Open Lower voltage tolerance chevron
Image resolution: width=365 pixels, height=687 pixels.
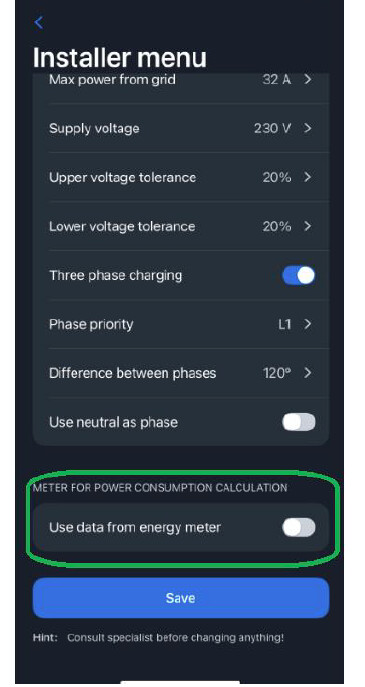point(308,227)
